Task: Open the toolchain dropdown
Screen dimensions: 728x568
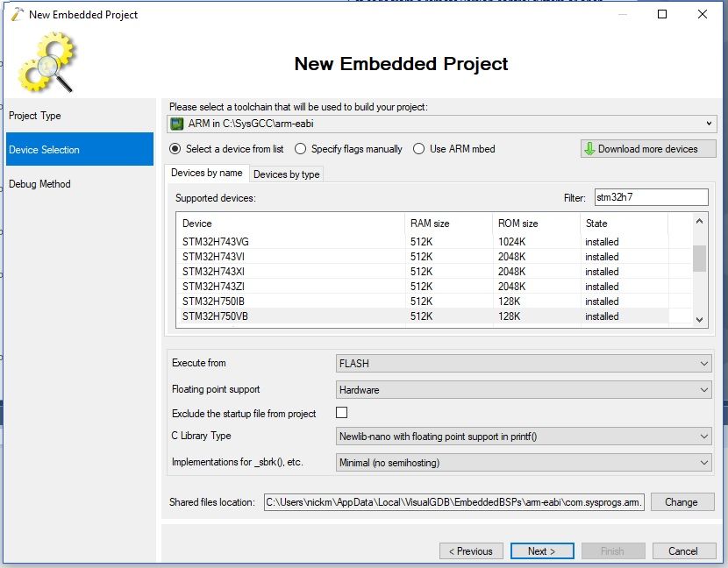Action: [441, 124]
